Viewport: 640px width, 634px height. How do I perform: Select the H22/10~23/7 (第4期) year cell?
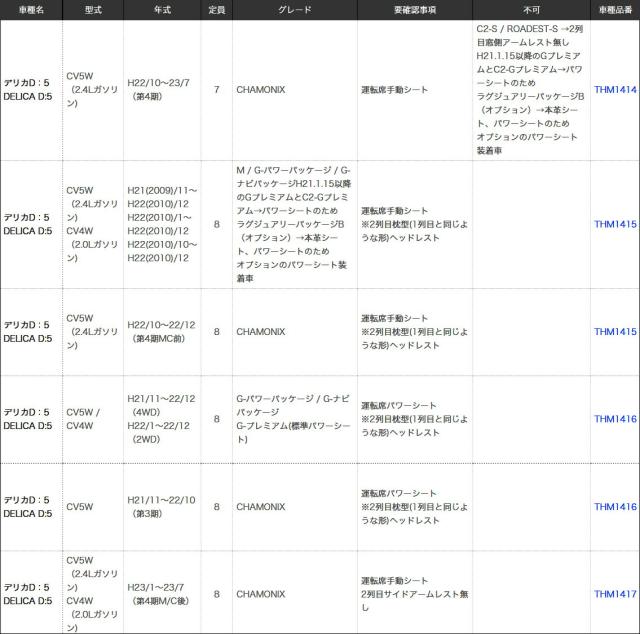click(x=162, y=89)
